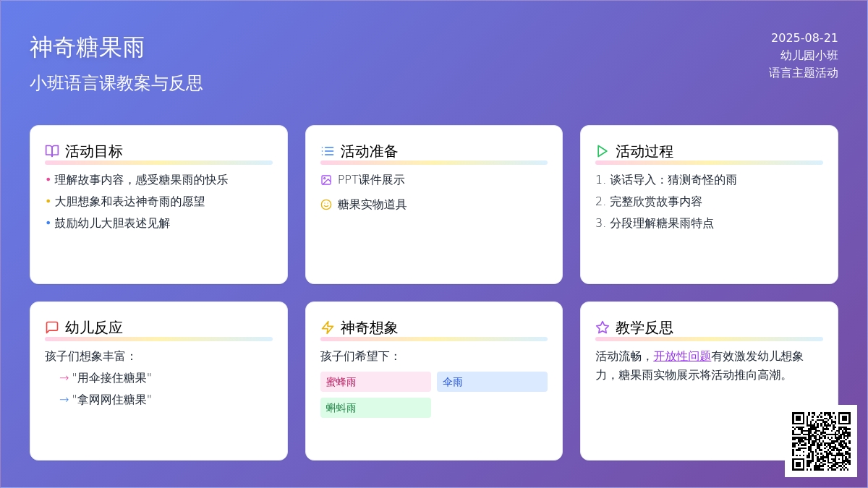Click bullet 理解故事内容，感受糖果雨的快乐
868x488 pixels.
click(141, 180)
